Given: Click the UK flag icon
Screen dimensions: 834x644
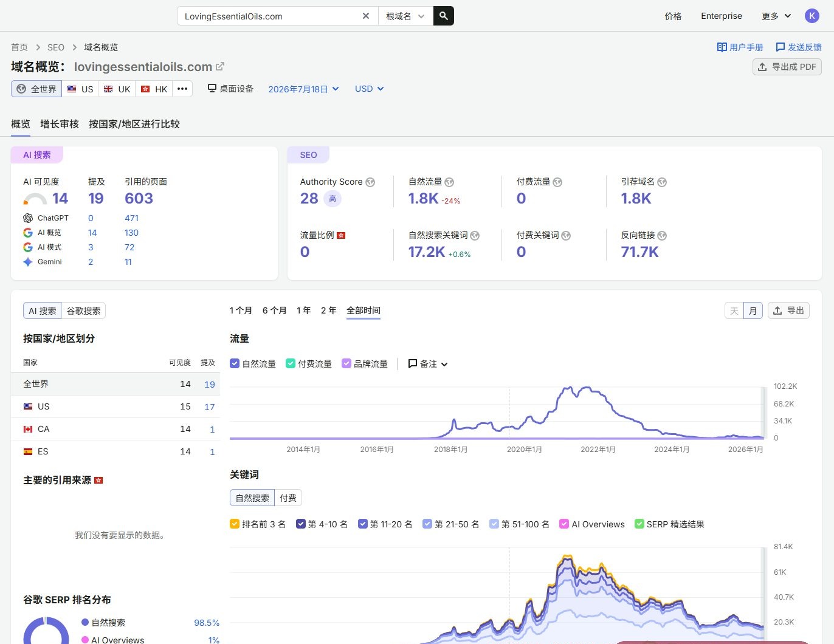Looking at the screenshot, I should pyautogui.click(x=108, y=89).
